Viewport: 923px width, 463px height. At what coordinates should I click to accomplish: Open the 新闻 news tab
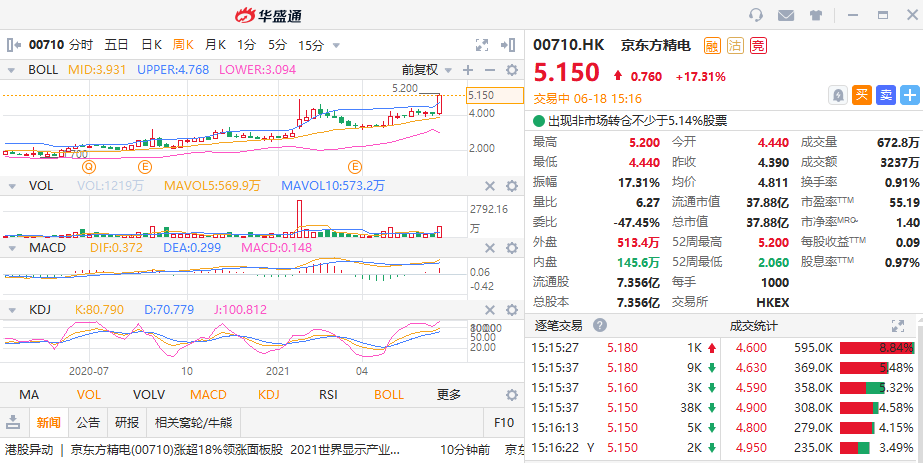tap(48, 422)
